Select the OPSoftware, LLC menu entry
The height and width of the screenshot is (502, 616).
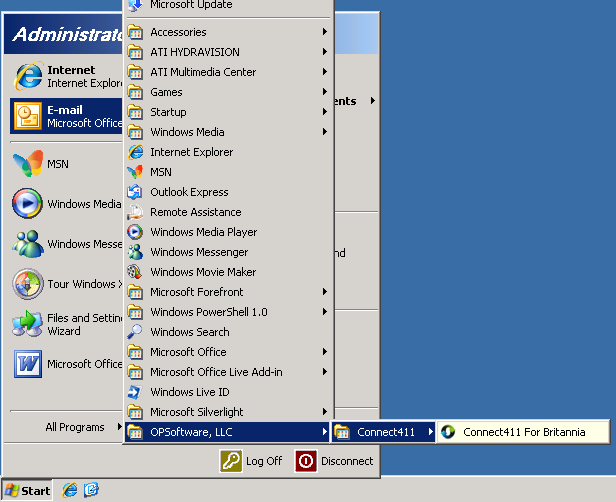coord(227,432)
